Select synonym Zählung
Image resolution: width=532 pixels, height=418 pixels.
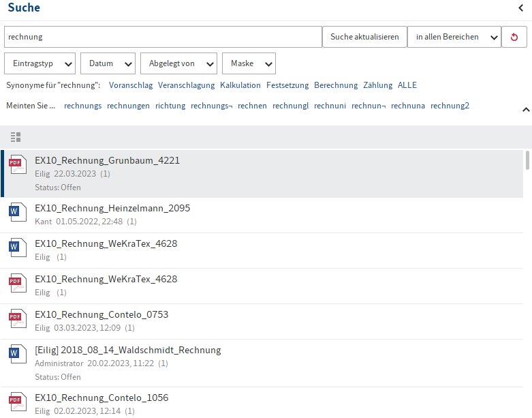pos(377,85)
